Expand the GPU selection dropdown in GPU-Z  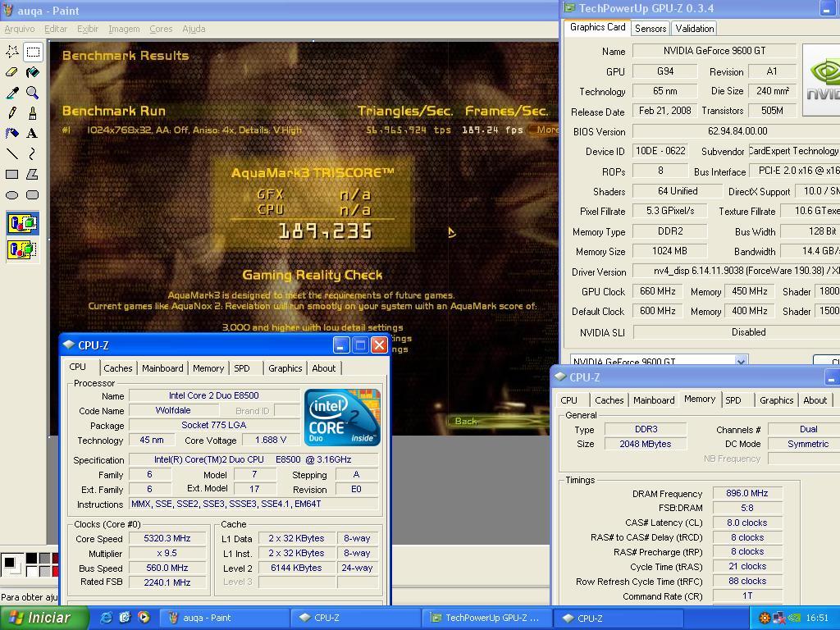pyautogui.click(x=741, y=361)
